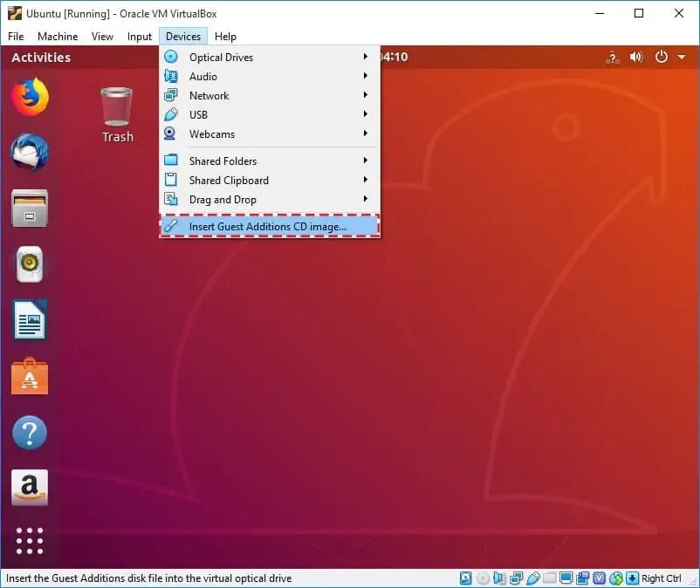Launch LibreOffice Writer from the dock
The image size is (700, 588).
pyautogui.click(x=30, y=320)
